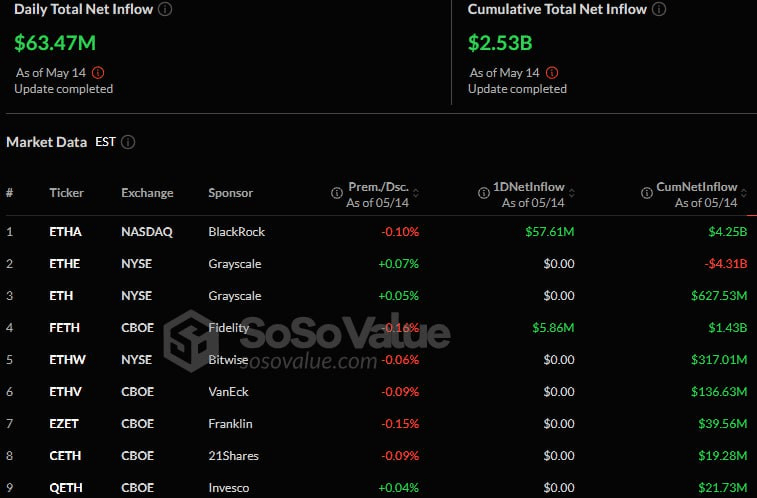
Task: Click info icon beside CumNetInflow column header
Action: 647,193
